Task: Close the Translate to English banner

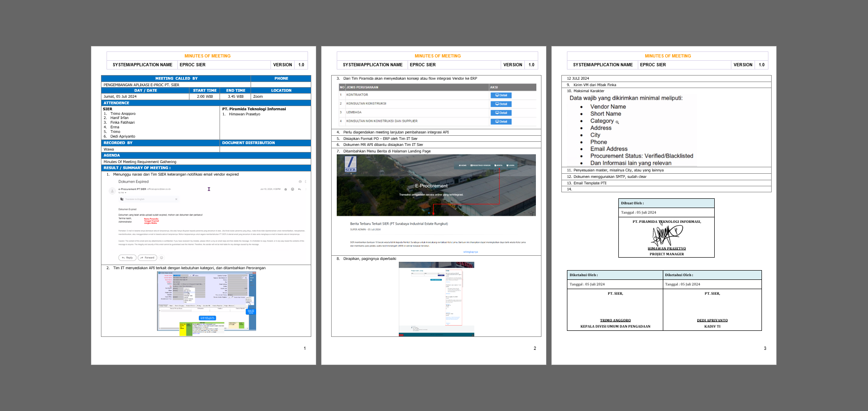Action: [x=176, y=199]
